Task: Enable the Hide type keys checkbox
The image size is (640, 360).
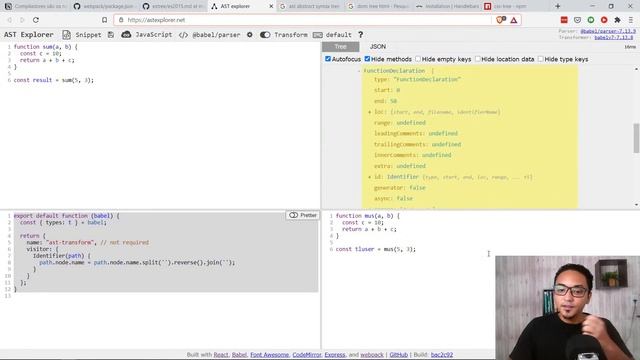Action: [540, 59]
